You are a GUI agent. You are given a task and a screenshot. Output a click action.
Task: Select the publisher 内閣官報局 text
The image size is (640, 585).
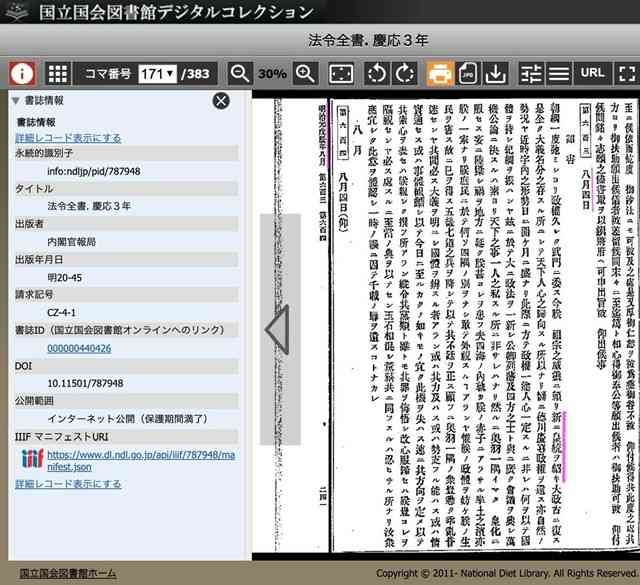tap(71, 242)
